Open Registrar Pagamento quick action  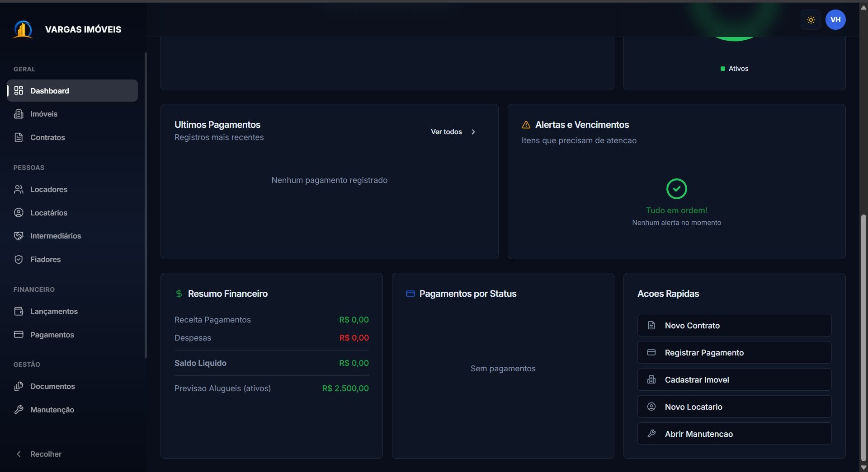coord(734,352)
